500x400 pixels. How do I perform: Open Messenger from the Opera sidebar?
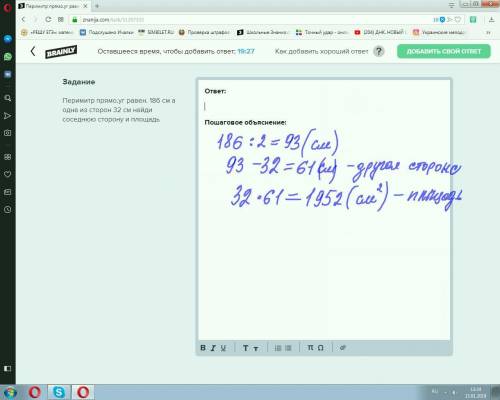click(x=8, y=39)
